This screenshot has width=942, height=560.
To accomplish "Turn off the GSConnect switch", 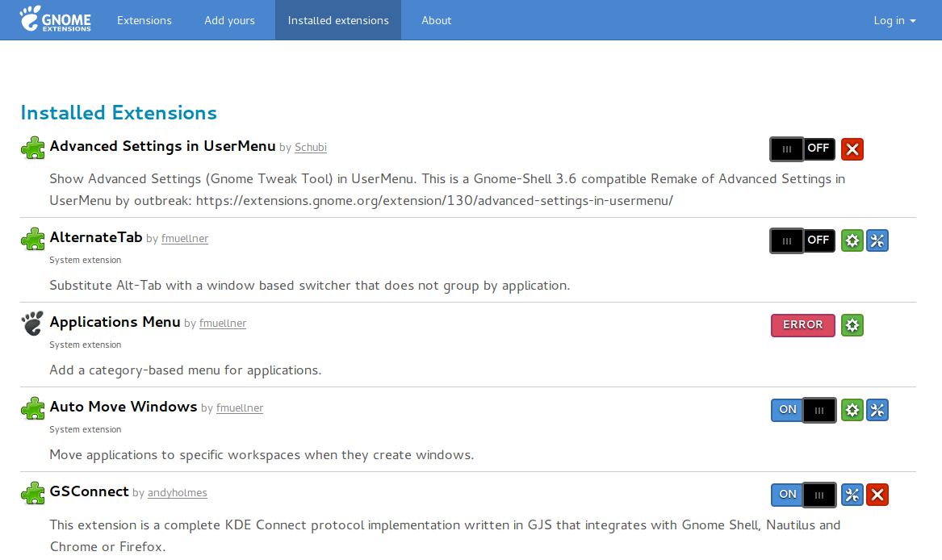I will tap(803, 495).
